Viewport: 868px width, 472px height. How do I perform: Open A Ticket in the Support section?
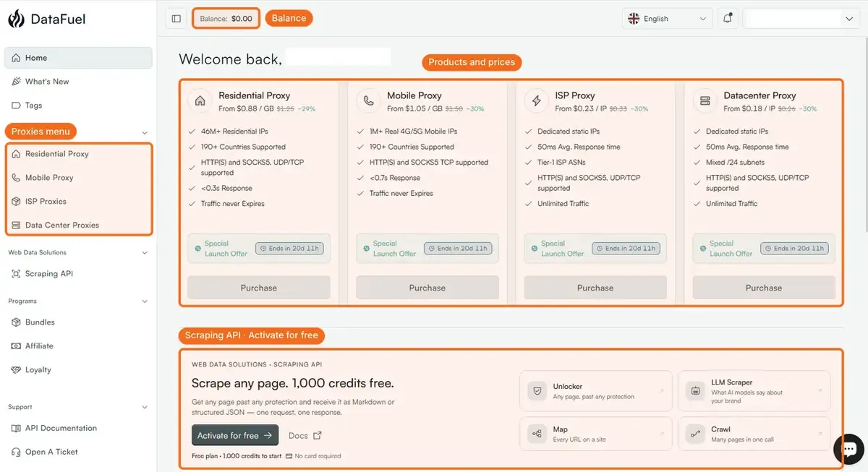(78, 452)
